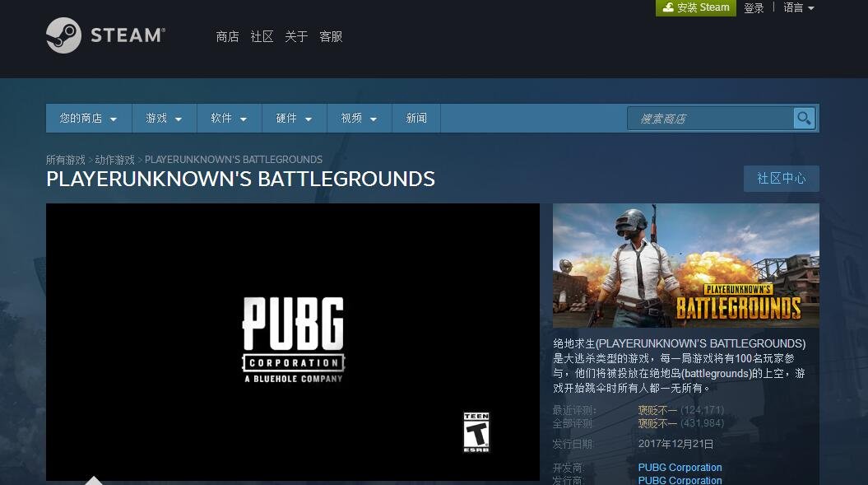This screenshot has width=868, height=485.
Task: Open the 语言 dropdown
Action: (x=793, y=7)
